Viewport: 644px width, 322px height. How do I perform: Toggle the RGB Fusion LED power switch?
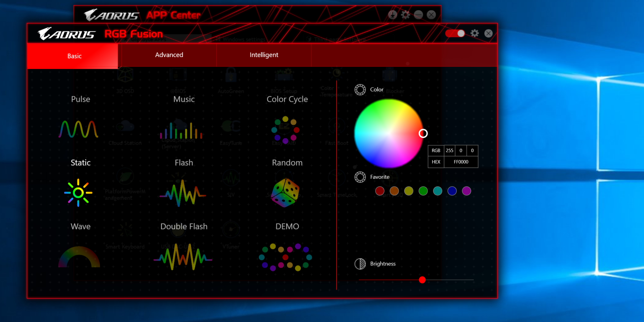455,33
